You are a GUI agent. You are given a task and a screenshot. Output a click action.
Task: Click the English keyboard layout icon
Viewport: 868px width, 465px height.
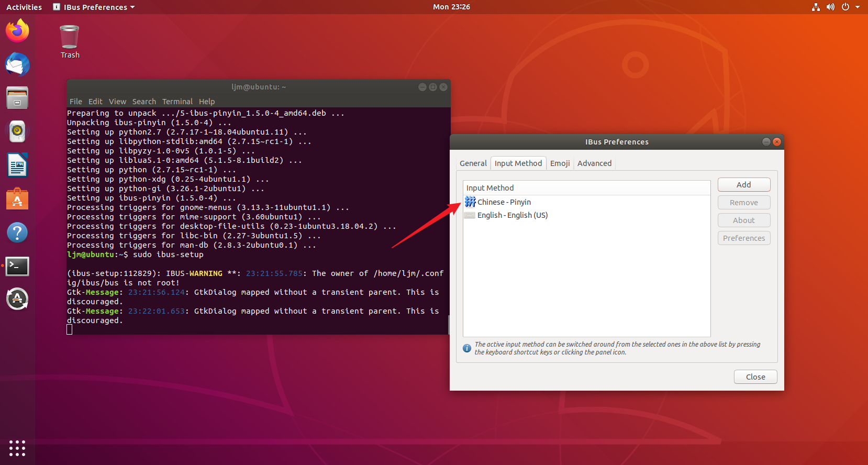pyautogui.click(x=470, y=215)
